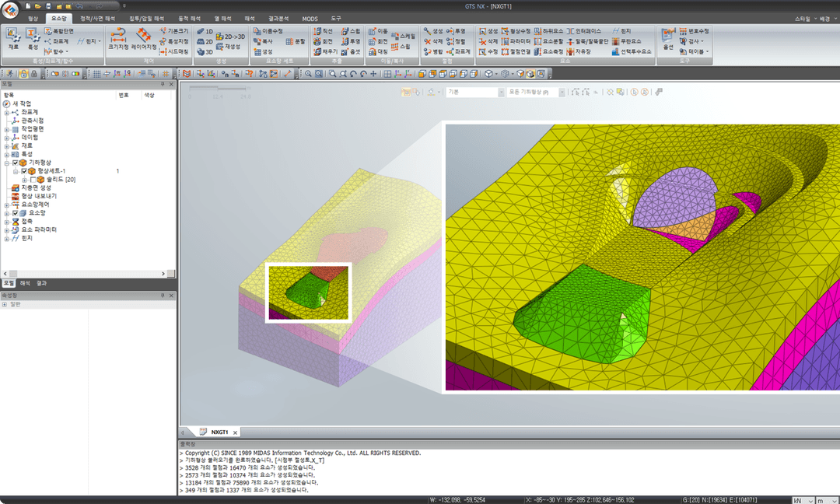Open 인터페이스 interface element tool

[584, 31]
